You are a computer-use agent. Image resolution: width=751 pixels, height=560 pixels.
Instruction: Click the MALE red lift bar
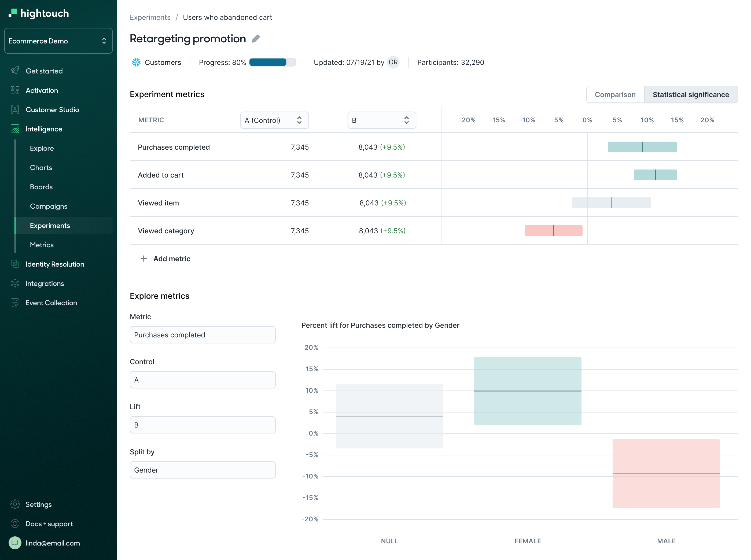(666, 474)
